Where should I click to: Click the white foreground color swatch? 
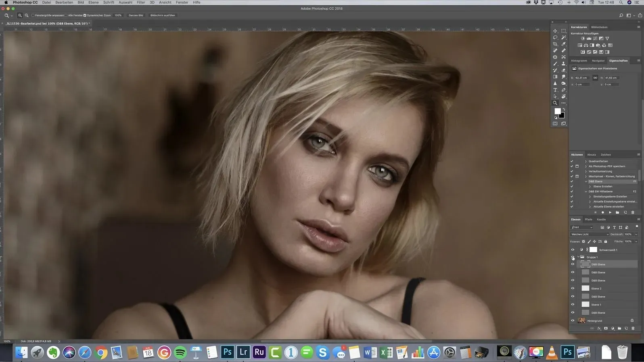(x=557, y=111)
